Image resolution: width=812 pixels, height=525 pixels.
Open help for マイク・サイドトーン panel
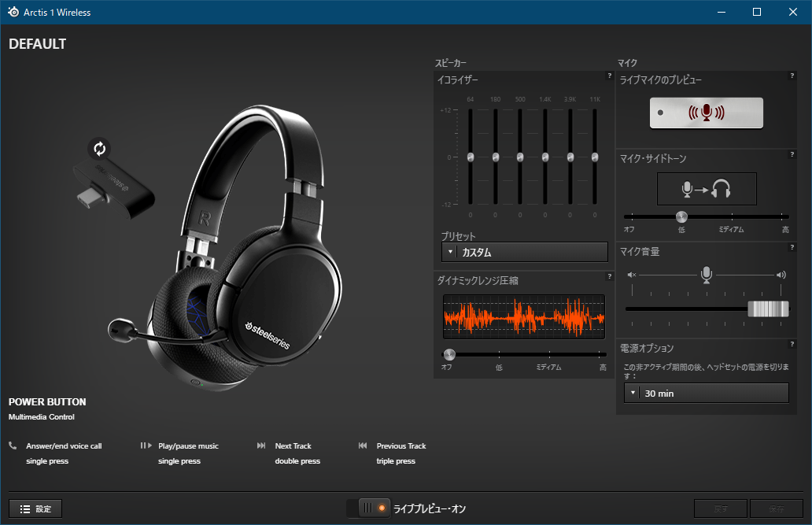792,154
